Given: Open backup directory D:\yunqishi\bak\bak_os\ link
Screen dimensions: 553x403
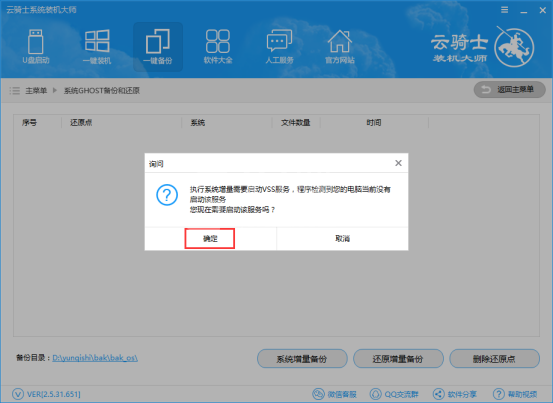Looking at the screenshot, I should coord(95,358).
